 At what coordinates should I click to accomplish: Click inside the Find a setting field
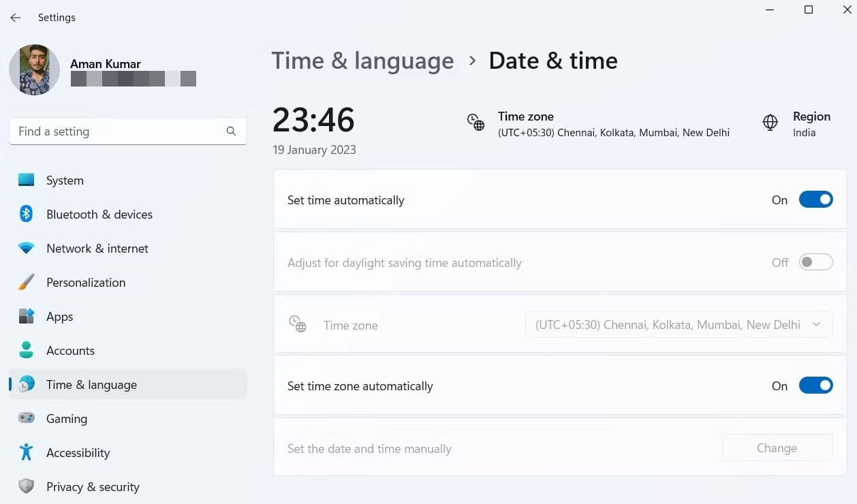[102, 131]
